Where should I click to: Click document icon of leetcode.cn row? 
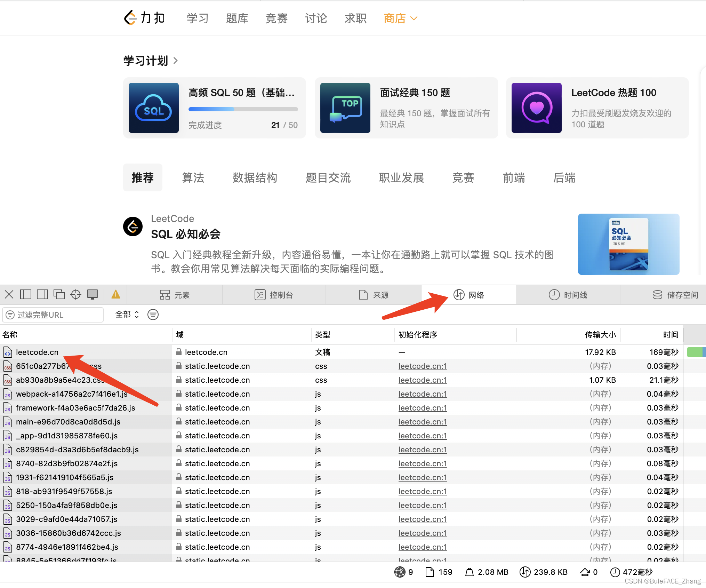click(8, 352)
